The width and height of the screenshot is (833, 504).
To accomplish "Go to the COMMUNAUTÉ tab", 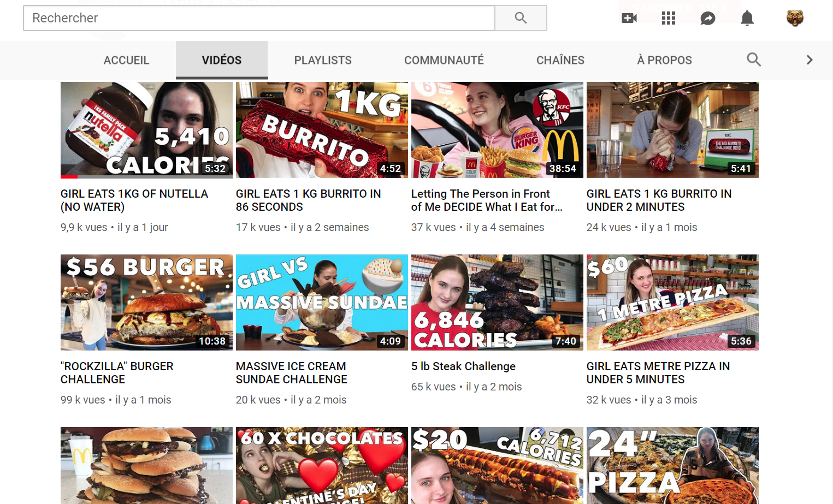I will [444, 60].
